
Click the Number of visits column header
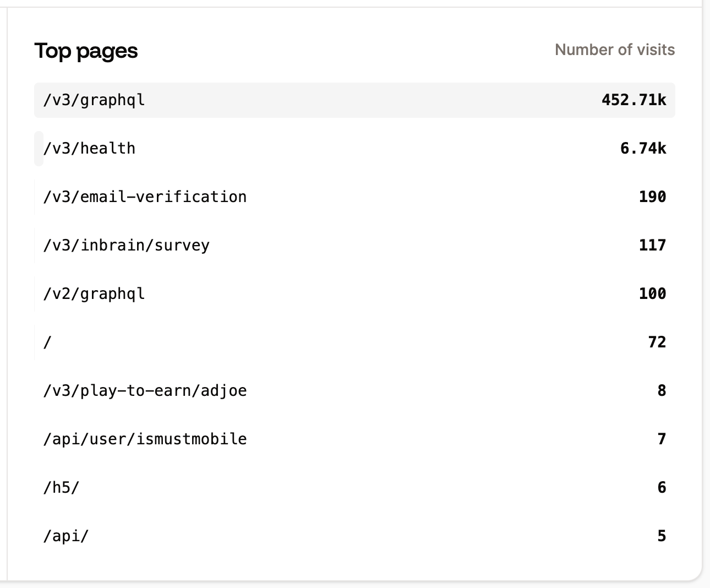click(615, 50)
